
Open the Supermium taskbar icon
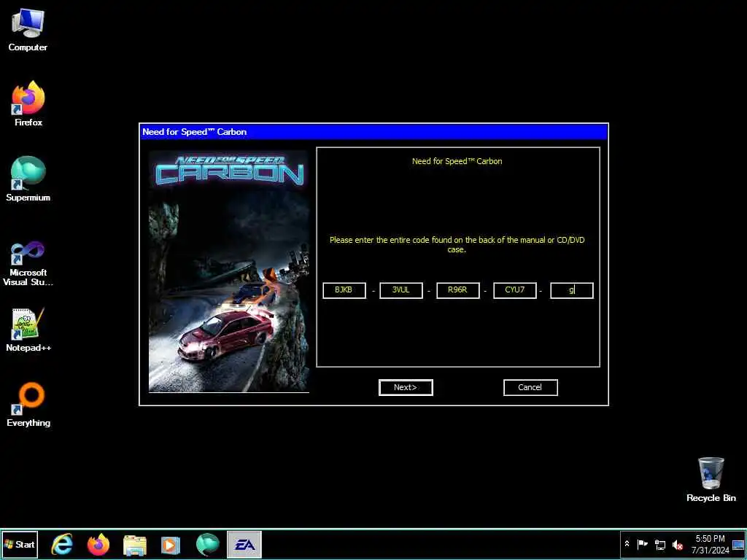coord(207,545)
